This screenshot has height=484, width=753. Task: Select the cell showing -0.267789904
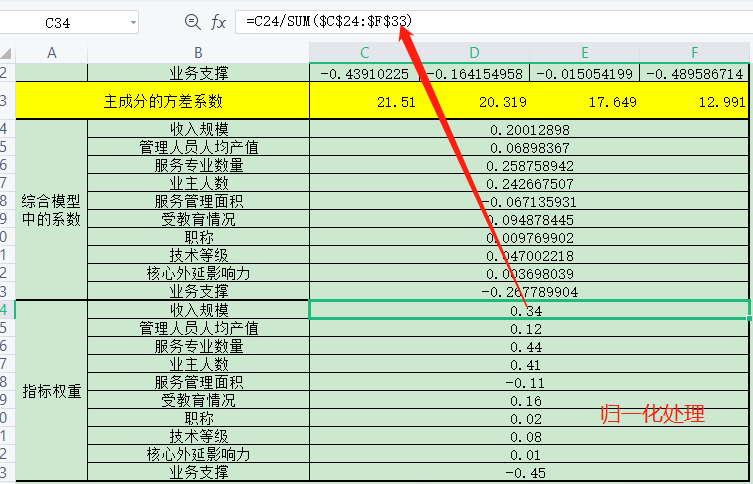point(530,291)
